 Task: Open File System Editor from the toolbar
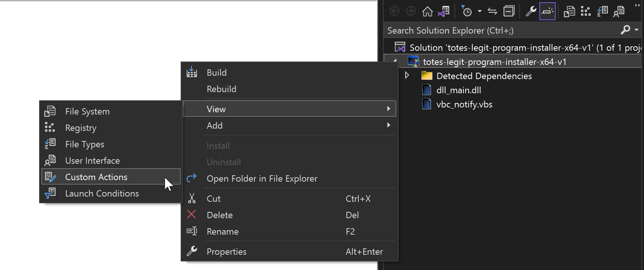[569, 12]
